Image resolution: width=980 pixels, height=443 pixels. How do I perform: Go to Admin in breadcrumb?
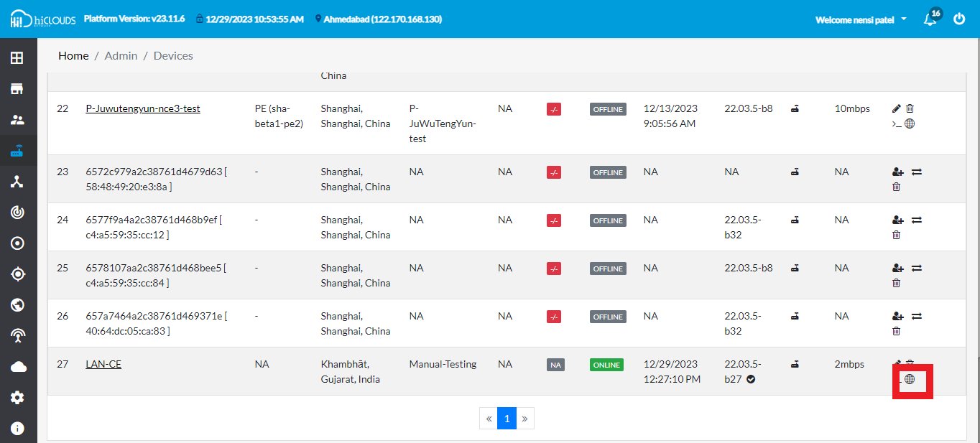tap(121, 55)
